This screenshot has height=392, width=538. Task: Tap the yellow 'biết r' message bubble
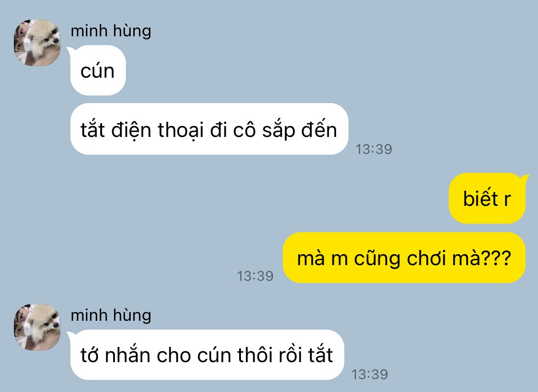[x=487, y=199]
